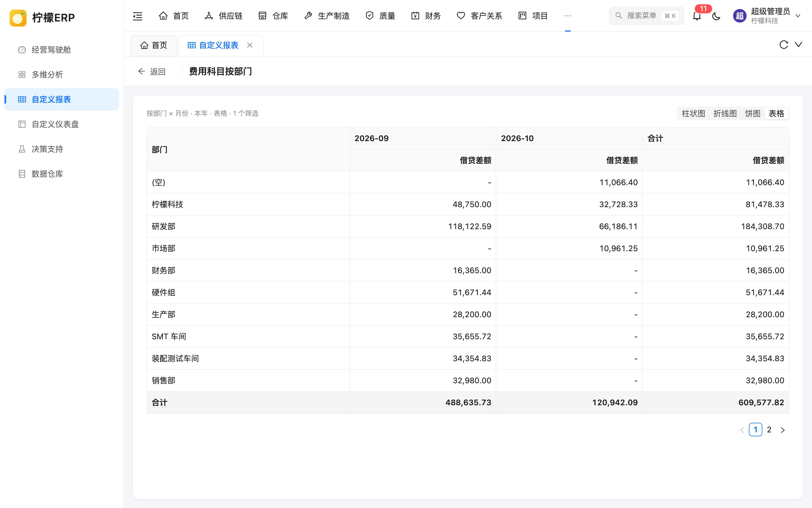This screenshot has width=812, height=508.
Task: Open the 仓库 menu
Action: (x=273, y=16)
